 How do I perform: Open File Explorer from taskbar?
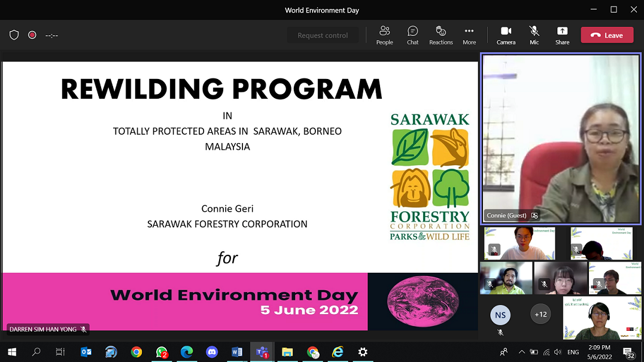[x=287, y=352]
